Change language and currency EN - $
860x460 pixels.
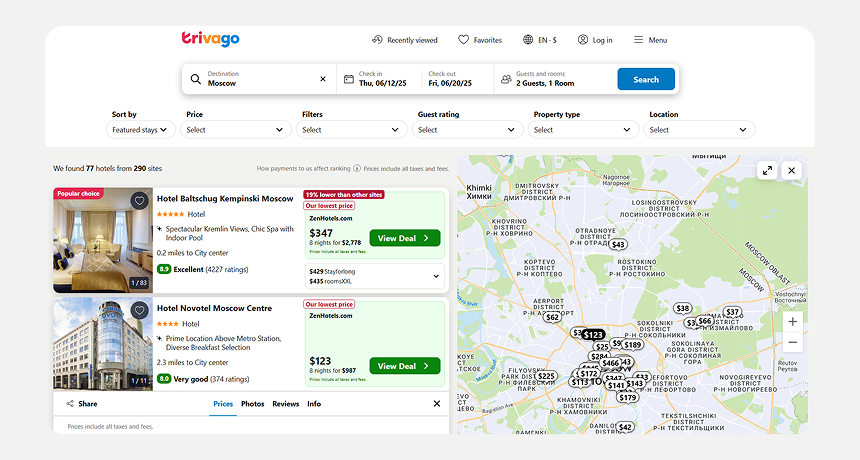coord(540,40)
